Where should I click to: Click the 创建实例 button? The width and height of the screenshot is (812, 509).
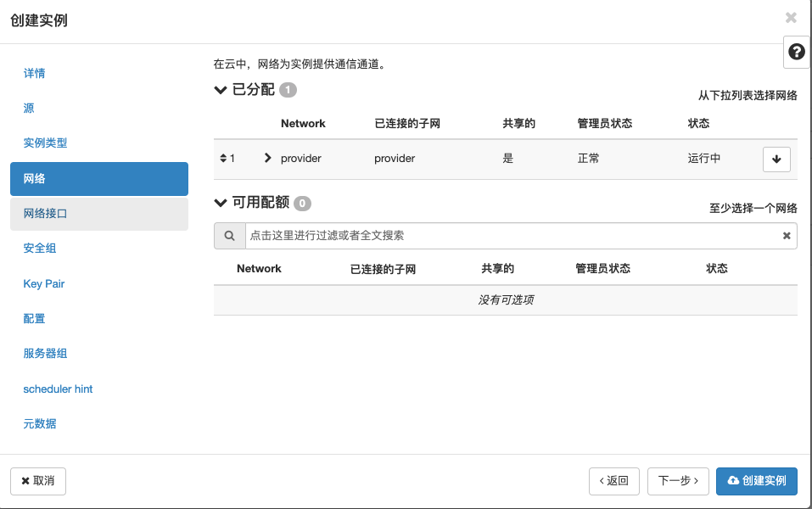tap(756, 481)
